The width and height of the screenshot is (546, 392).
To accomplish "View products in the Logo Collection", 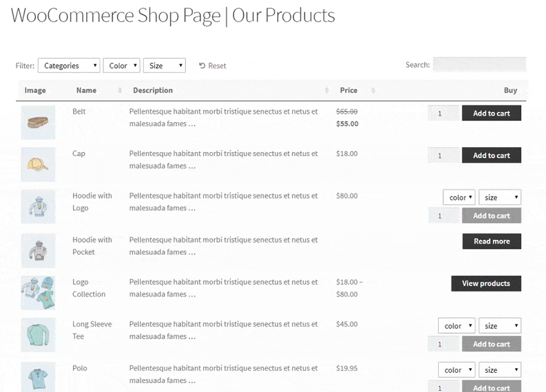I will pyautogui.click(x=486, y=283).
